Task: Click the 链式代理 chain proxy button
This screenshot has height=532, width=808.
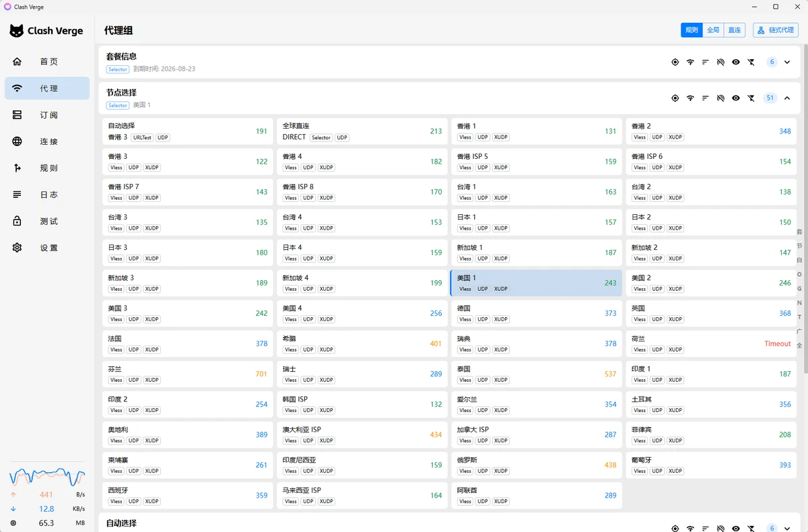Action: 776,30
